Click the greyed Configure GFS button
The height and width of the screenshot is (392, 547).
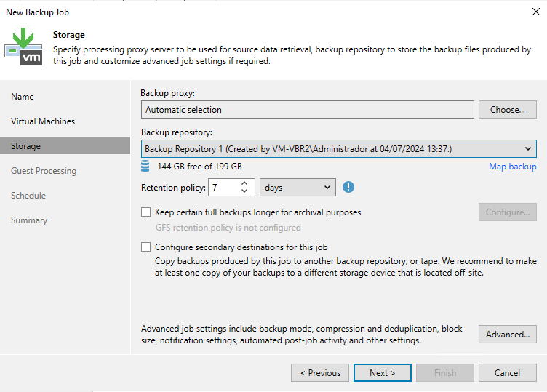pos(507,212)
